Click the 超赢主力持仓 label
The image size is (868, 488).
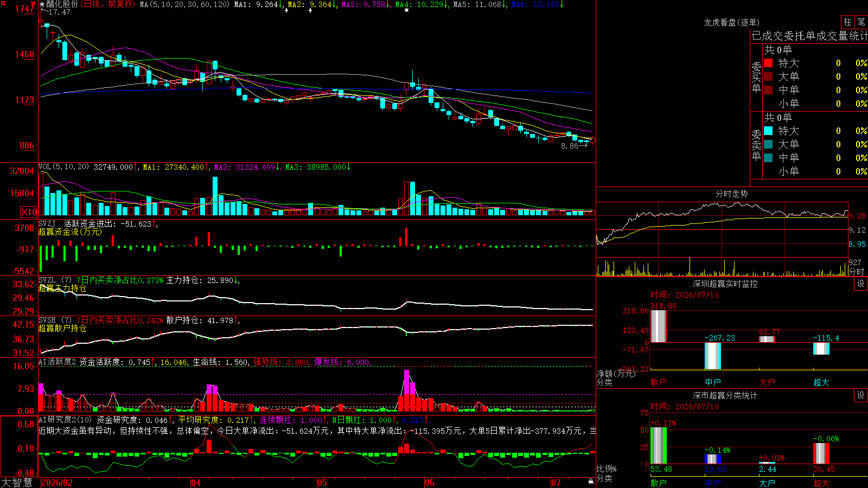point(62,288)
